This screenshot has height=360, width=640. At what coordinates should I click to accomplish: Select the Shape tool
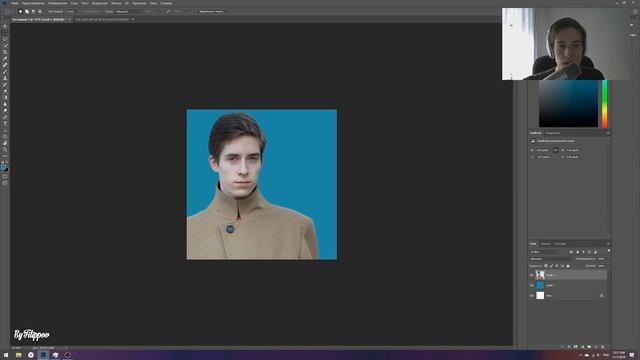click(x=5, y=137)
